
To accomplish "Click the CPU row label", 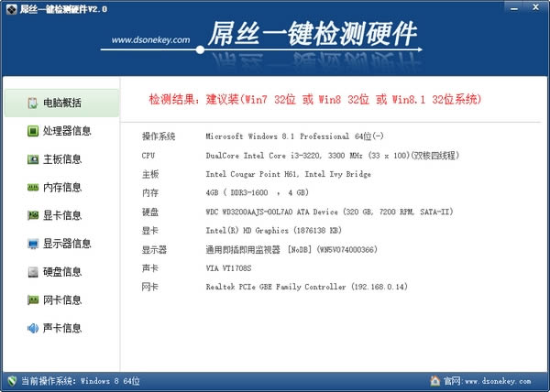I will click(148, 155).
